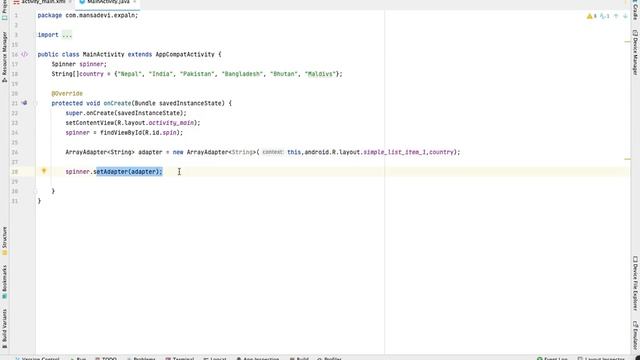Expand the collapsed import statements
The width and height of the screenshot is (640, 360).
tap(67, 35)
